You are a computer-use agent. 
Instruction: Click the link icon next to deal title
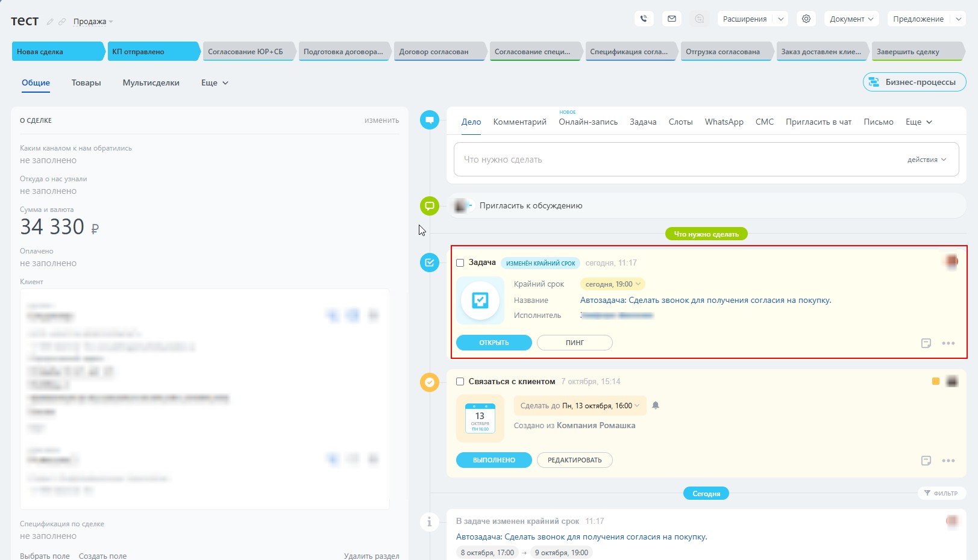point(61,22)
